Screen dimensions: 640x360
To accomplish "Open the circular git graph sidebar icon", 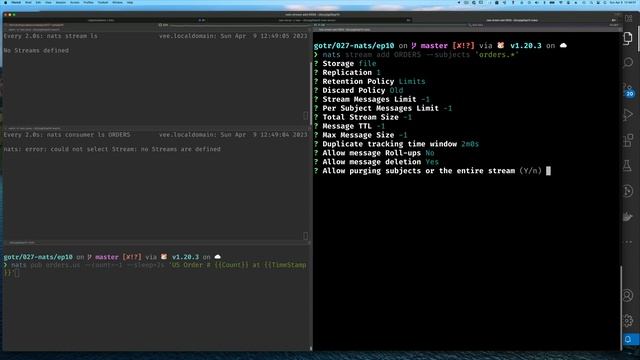I will coord(628,191).
